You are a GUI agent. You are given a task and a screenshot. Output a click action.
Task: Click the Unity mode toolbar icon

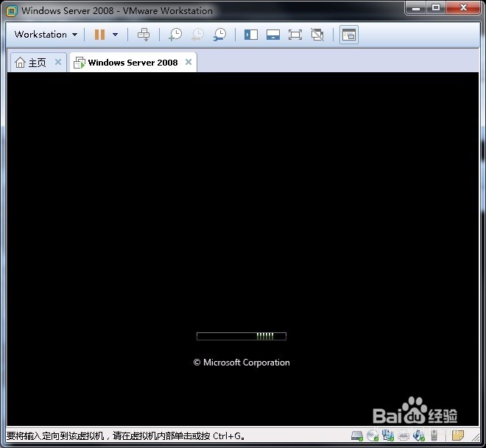pyautogui.click(x=317, y=35)
